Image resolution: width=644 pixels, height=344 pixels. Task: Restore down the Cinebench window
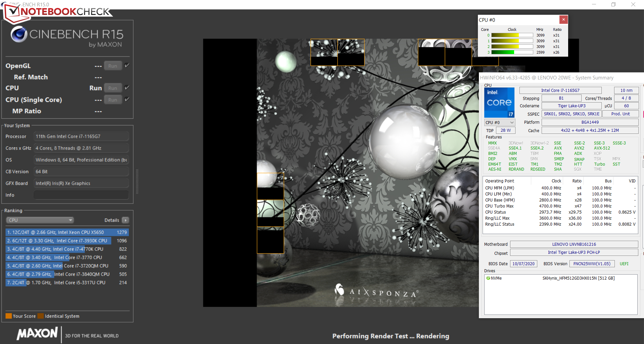613,4
